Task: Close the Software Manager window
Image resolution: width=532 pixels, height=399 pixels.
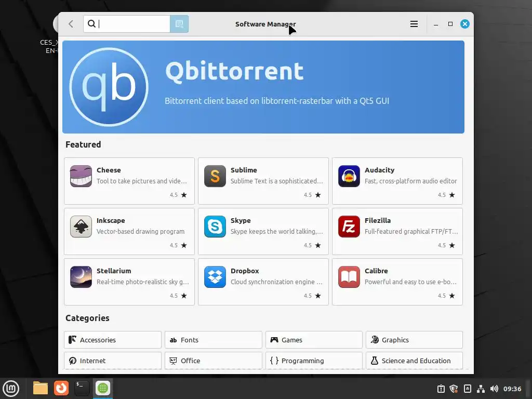Action: coord(465,24)
